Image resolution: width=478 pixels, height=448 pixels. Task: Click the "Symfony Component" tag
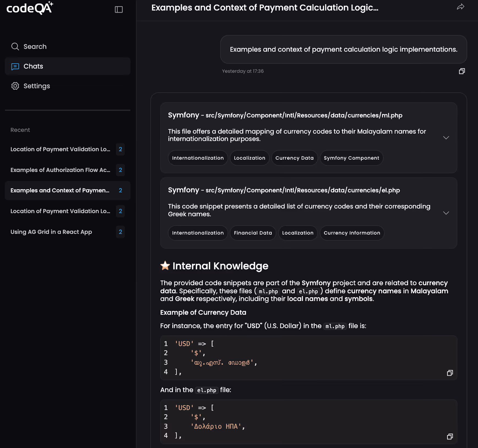351,158
